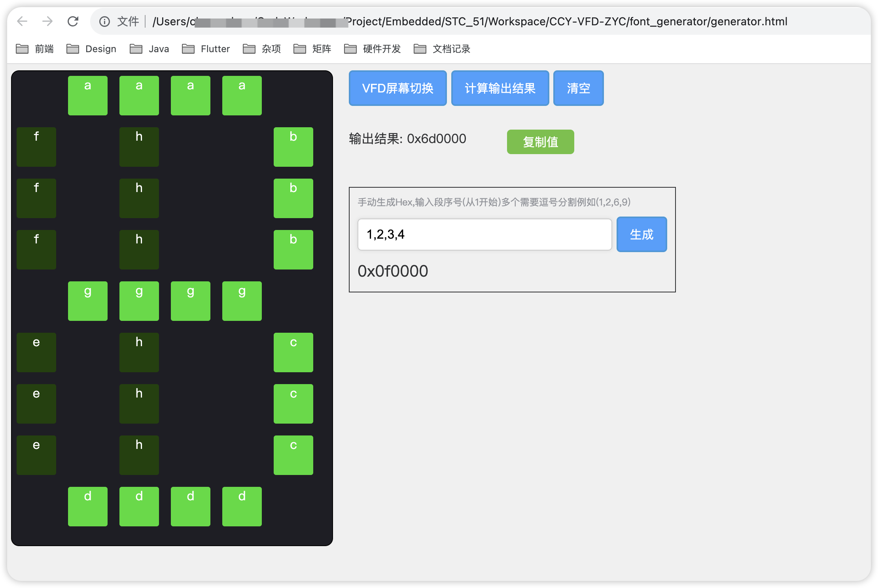Viewport: 878px width, 588px height.
Task: Reload the generator.html page
Action: tap(73, 22)
